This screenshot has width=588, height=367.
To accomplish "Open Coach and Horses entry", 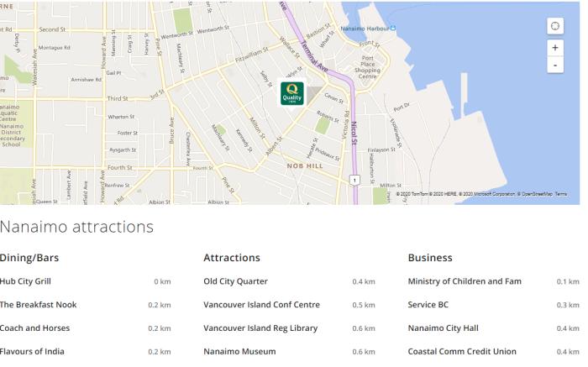I will 34,328.
